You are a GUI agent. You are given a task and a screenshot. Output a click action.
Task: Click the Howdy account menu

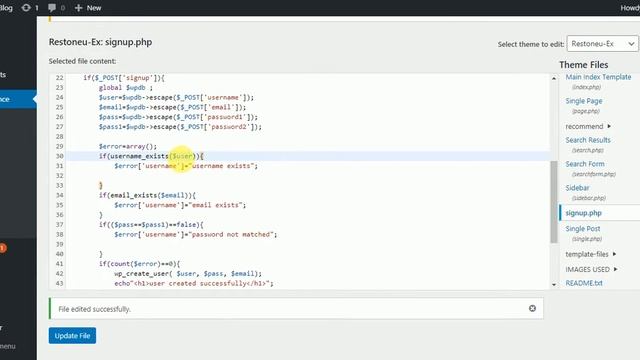[630, 8]
